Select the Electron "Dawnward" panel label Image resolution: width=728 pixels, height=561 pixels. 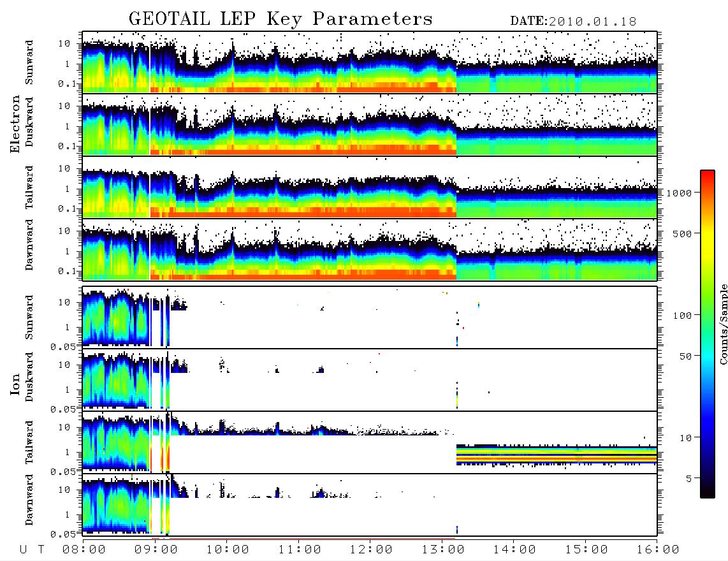(x=29, y=245)
